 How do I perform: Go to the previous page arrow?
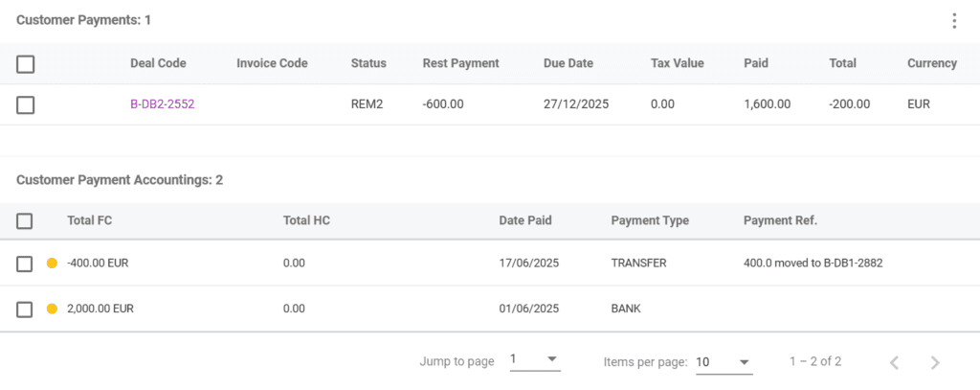pos(894,362)
